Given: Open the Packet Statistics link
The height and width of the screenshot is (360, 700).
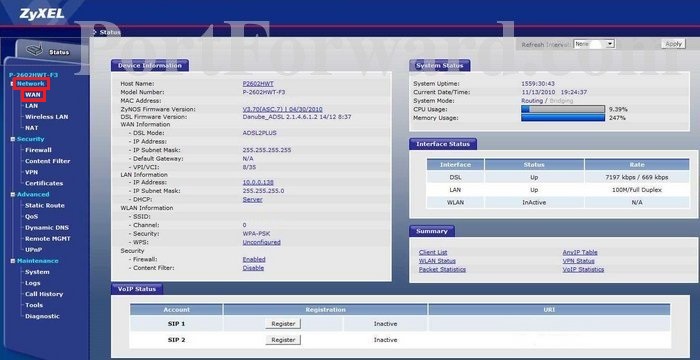Looking at the screenshot, I should point(442,270).
